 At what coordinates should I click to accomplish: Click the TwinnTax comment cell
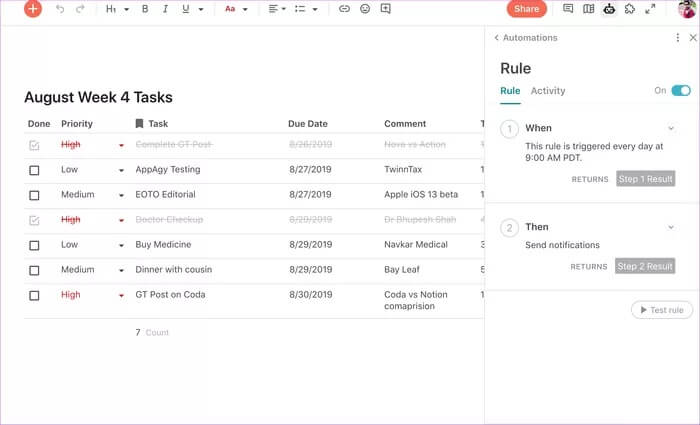point(403,170)
